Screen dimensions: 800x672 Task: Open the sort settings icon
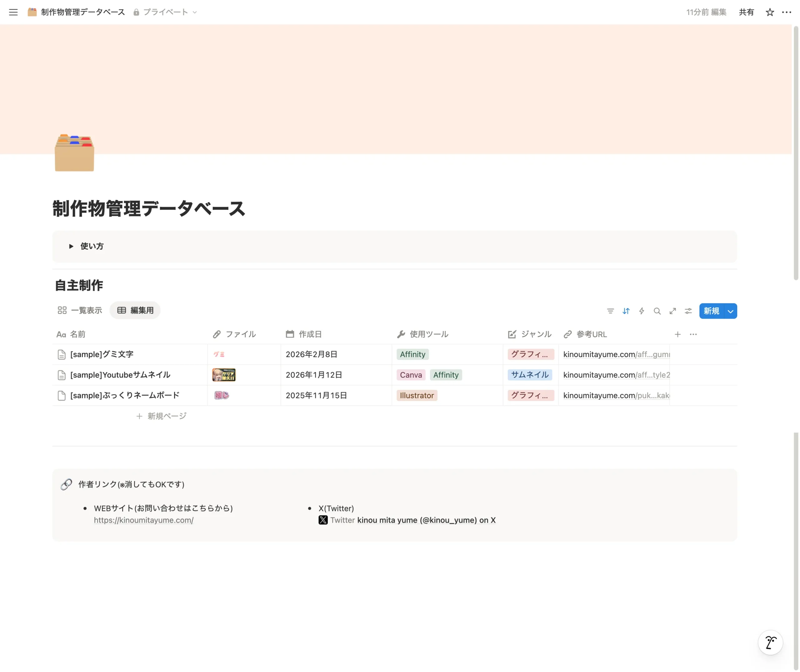[626, 311]
